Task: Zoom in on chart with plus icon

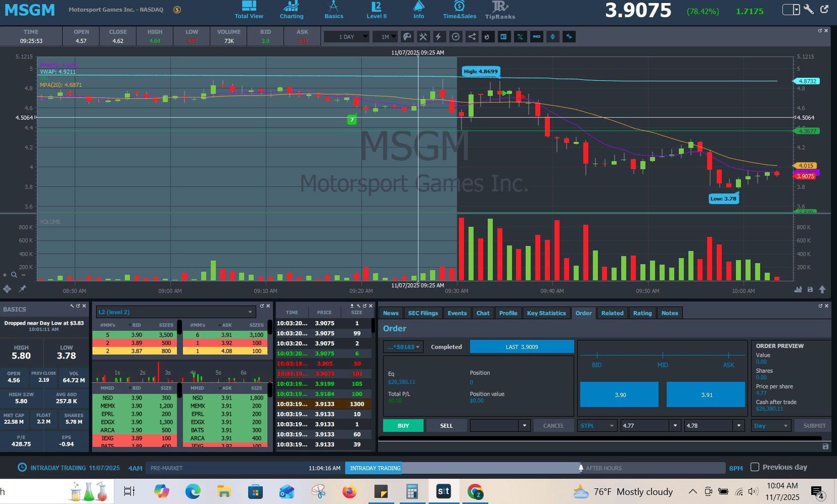Action: 5,275
